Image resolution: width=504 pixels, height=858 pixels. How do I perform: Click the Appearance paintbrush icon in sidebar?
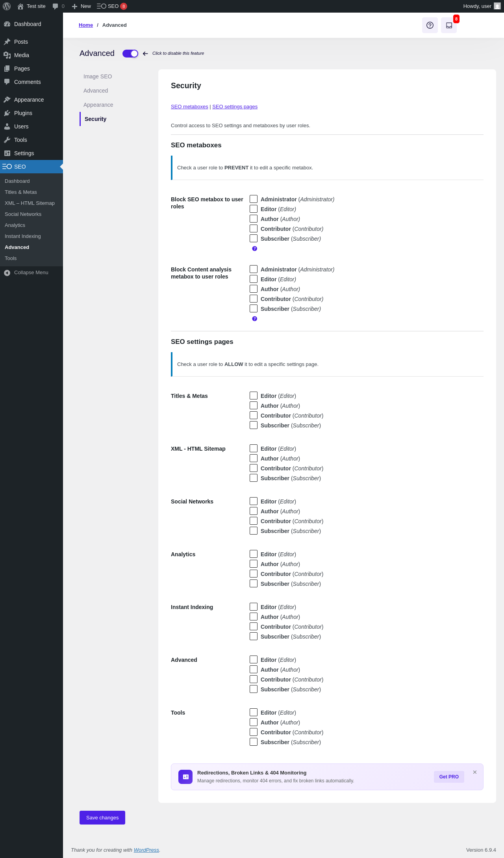point(7,100)
